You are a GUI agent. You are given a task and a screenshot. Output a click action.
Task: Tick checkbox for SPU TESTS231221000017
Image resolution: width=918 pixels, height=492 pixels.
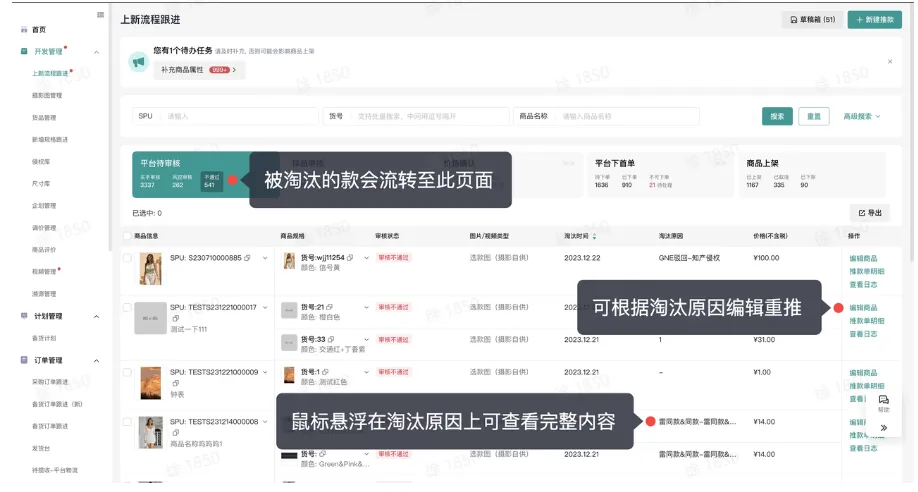[127, 307]
